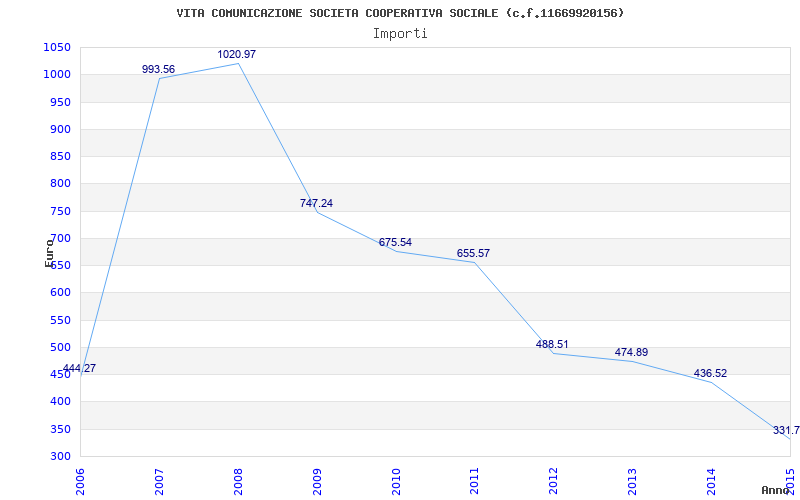Click the 750 y-axis tick label

[60, 211]
